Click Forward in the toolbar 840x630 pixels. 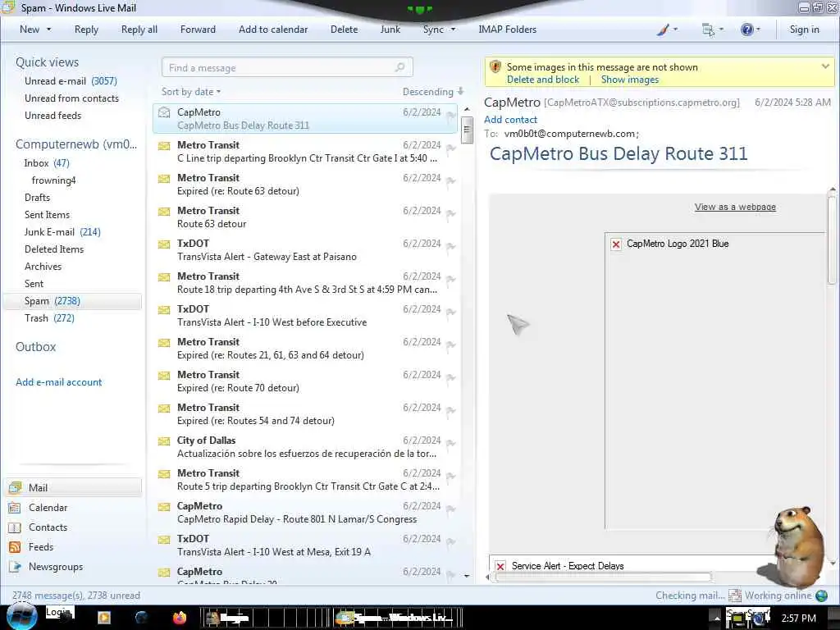[198, 30]
